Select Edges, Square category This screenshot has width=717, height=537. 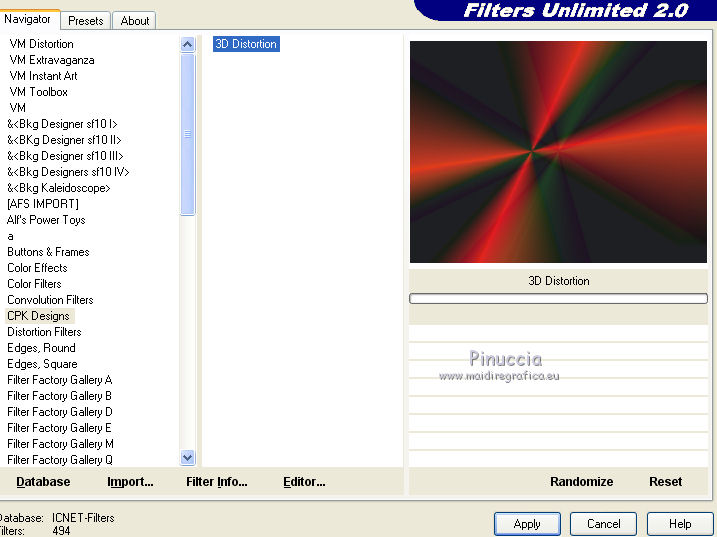click(x=42, y=364)
